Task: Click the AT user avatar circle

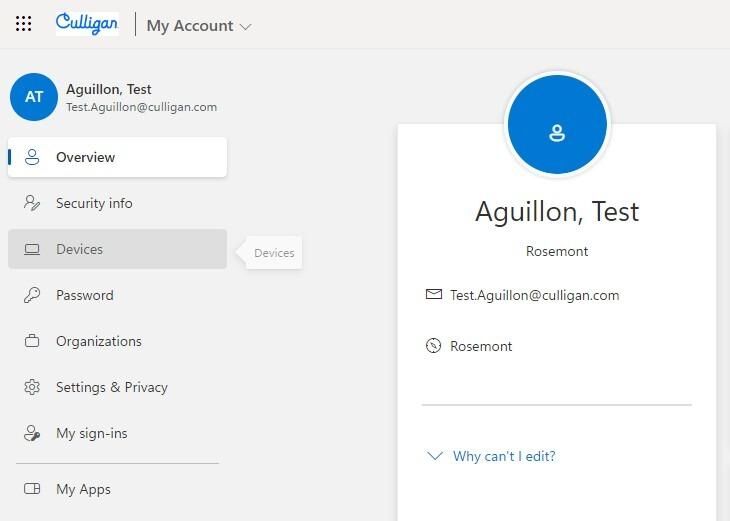Action: click(34, 97)
